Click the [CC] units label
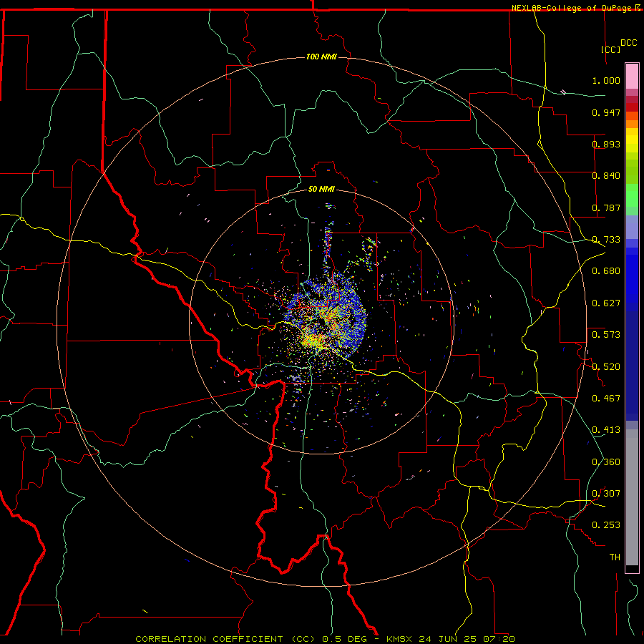Viewport: 644px width, 644px height. (x=611, y=49)
